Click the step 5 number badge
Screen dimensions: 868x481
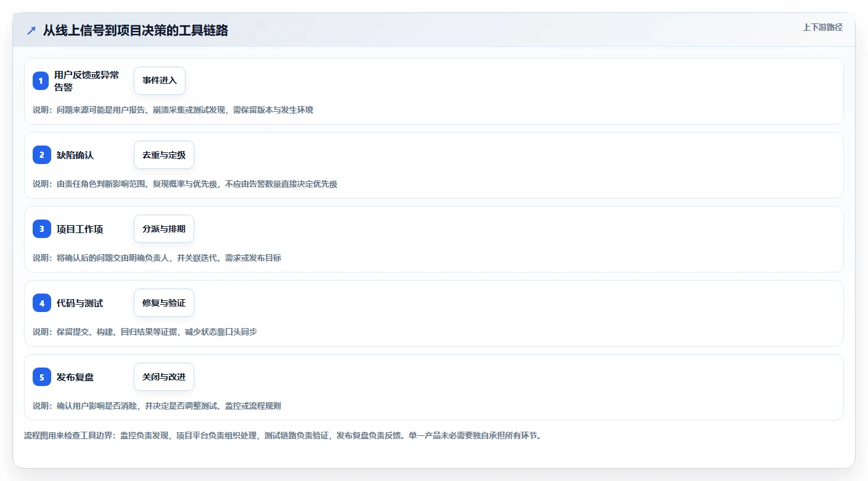click(x=41, y=377)
